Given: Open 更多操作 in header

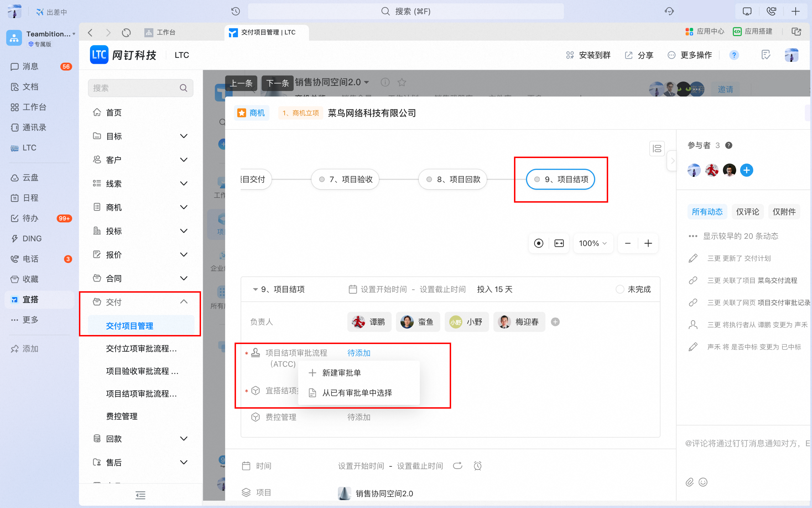Looking at the screenshot, I should coord(690,55).
